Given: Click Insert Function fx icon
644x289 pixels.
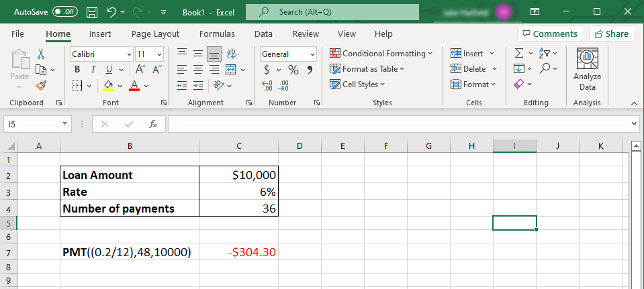Looking at the screenshot, I should tap(153, 124).
